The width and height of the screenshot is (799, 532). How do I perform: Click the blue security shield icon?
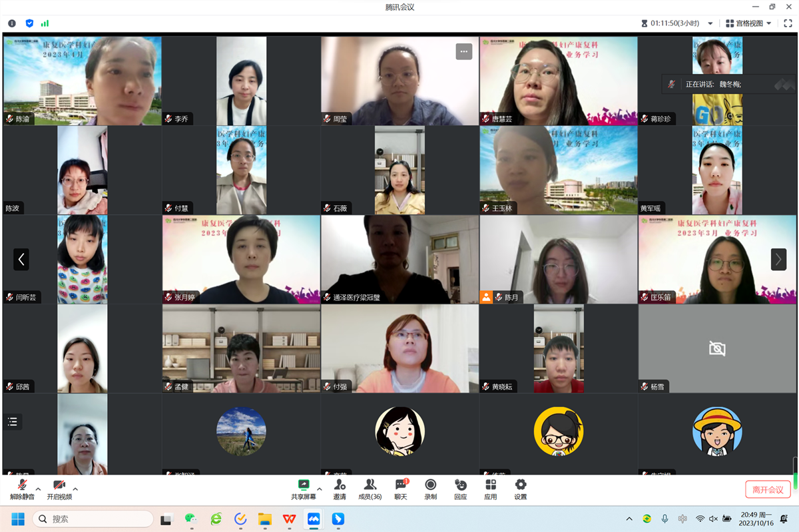29,23
